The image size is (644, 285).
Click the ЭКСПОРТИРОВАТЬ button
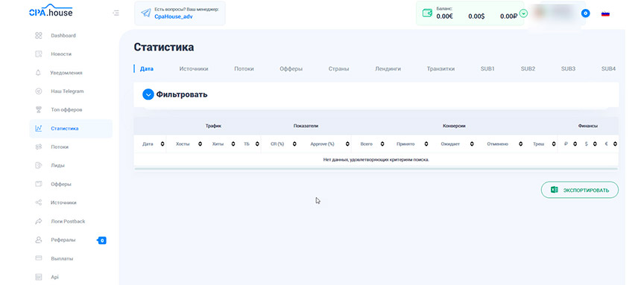579,190
